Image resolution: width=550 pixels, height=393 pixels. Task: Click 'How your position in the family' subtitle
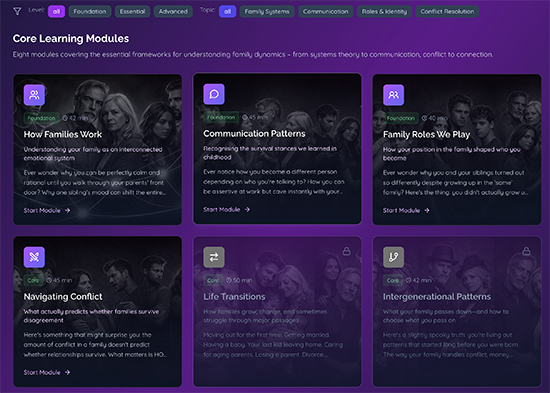tap(452, 154)
